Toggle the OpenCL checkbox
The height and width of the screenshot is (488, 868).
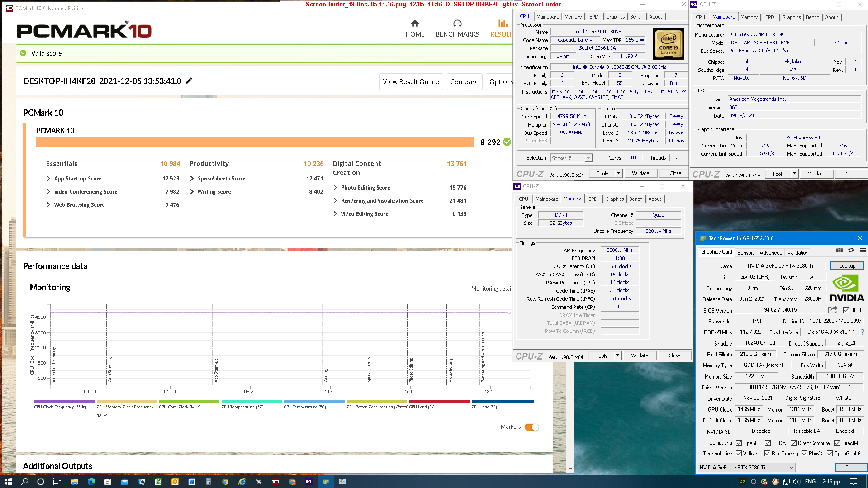739,443
